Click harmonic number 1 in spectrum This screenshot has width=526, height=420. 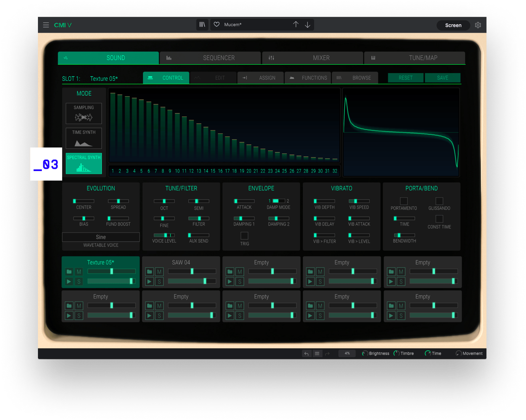tap(113, 171)
